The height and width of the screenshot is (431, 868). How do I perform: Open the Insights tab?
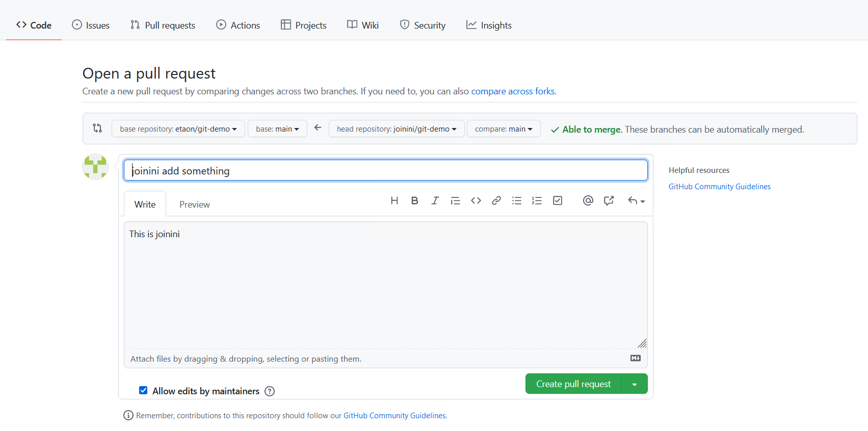489,25
